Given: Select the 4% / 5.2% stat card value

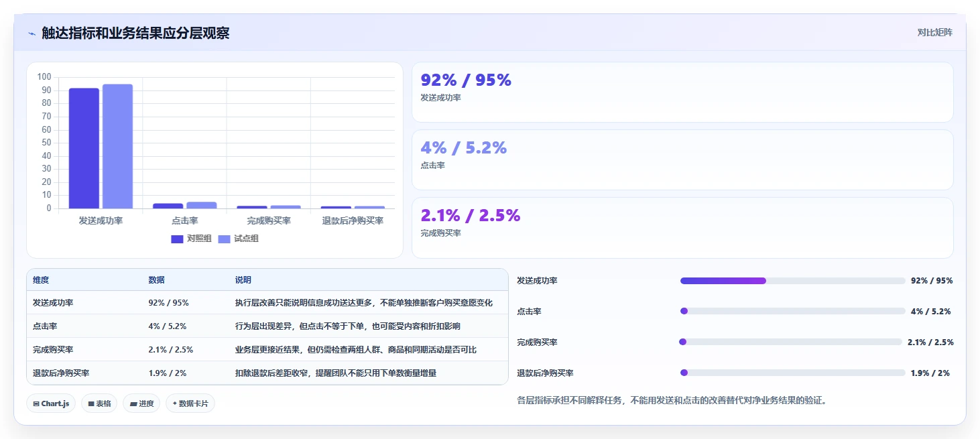Looking at the screenshot, I should pyautogui.click(x=464, y=148).
